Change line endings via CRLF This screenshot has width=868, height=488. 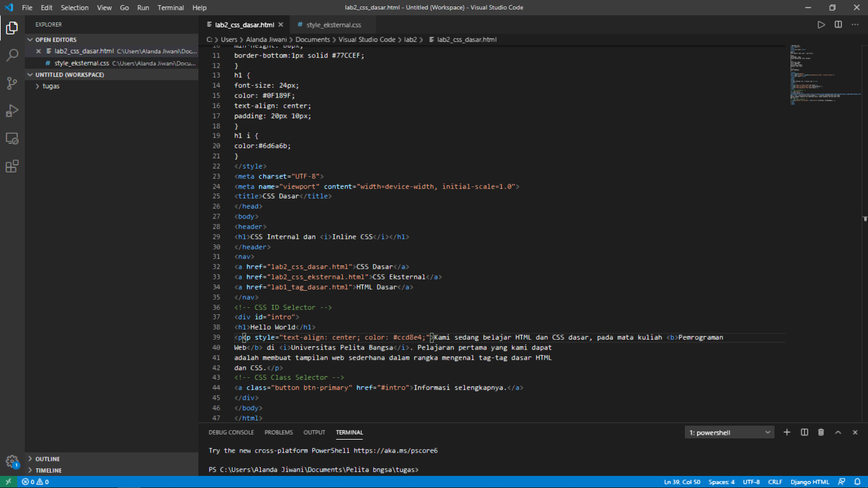point(775,482)
